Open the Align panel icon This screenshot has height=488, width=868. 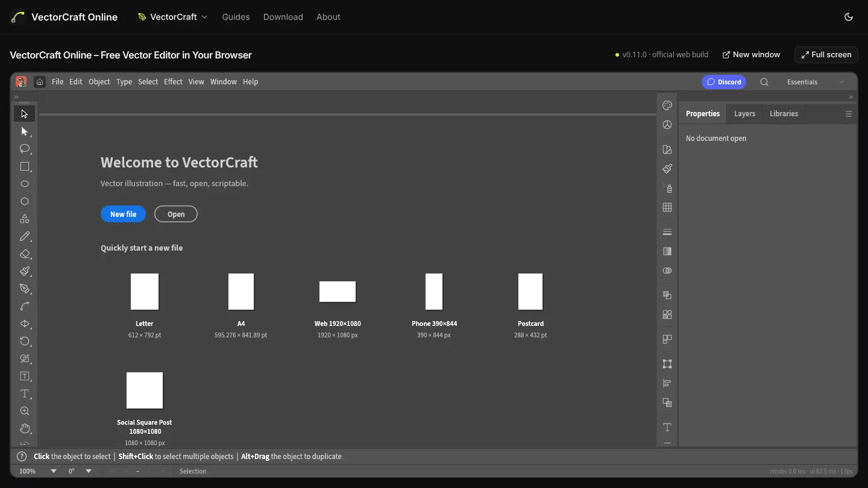pos(667,383)
